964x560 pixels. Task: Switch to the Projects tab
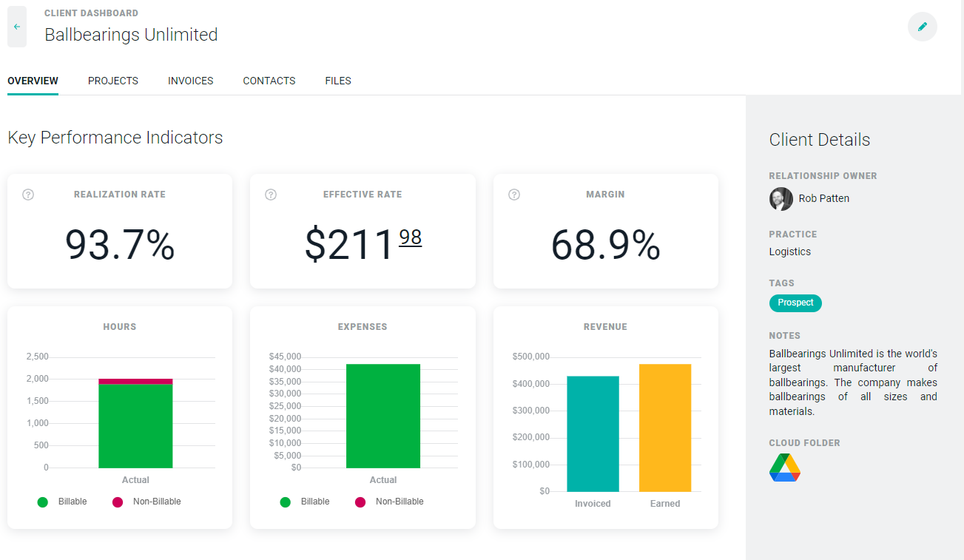click(113, 81)
